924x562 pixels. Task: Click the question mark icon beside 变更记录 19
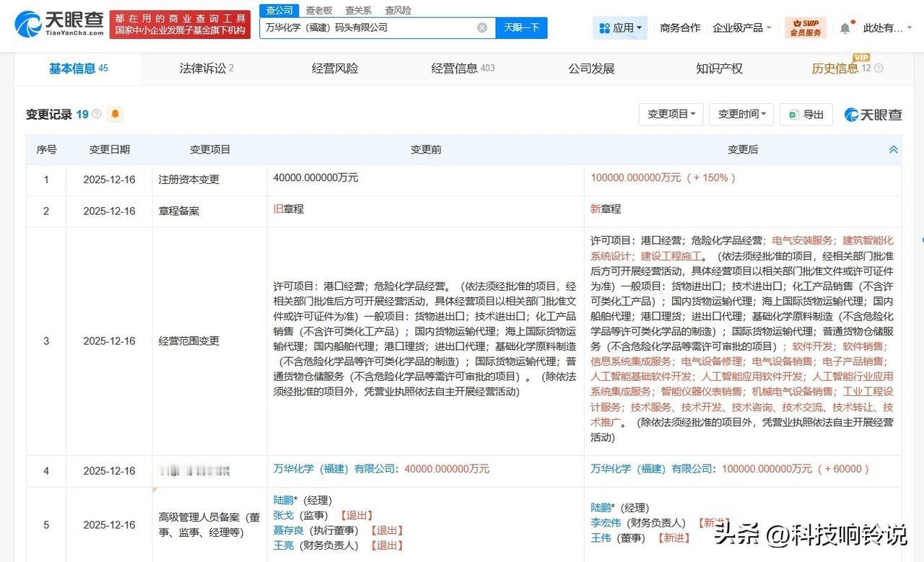pos(97,114)
